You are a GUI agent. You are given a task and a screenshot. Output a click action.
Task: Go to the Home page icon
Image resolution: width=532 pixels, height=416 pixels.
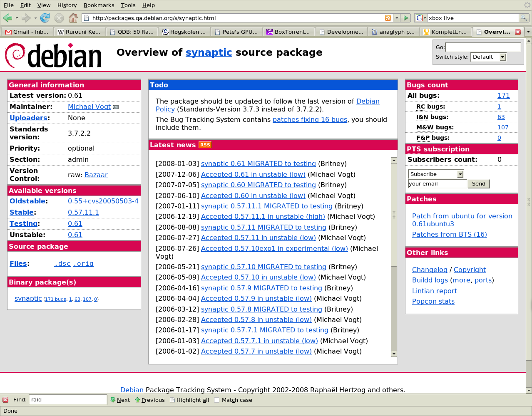[73, 18]
